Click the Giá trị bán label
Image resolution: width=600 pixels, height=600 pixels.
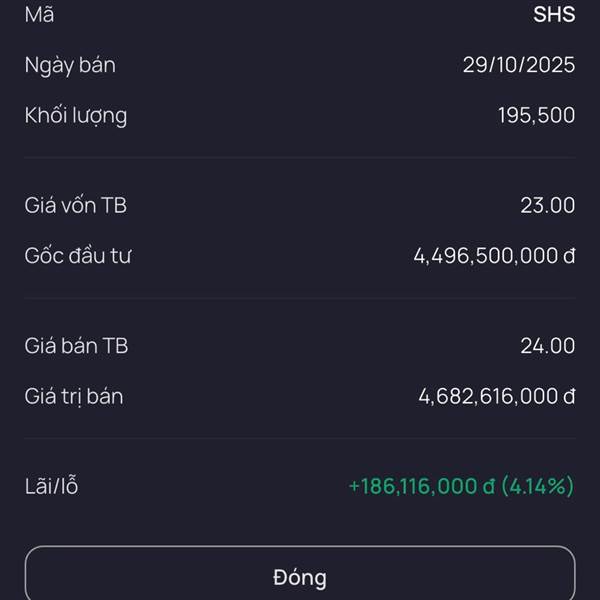tap(74, 396)
